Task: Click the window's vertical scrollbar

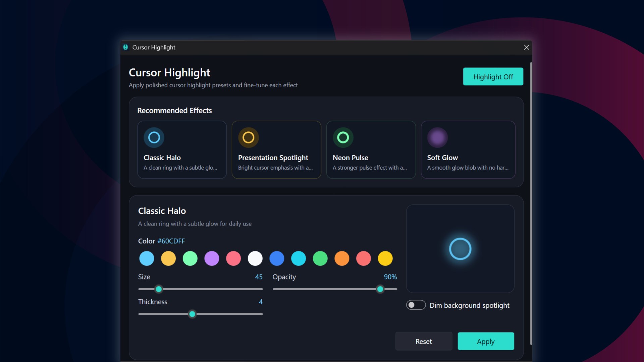Action: coord(531,203)
